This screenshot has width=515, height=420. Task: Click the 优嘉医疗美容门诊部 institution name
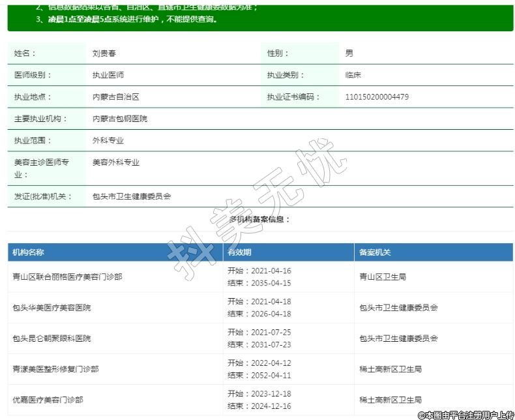(48, 400)
